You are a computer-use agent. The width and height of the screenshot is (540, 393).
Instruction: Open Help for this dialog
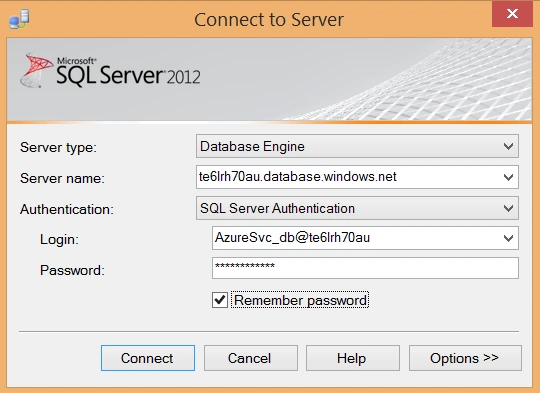point(353,358)
